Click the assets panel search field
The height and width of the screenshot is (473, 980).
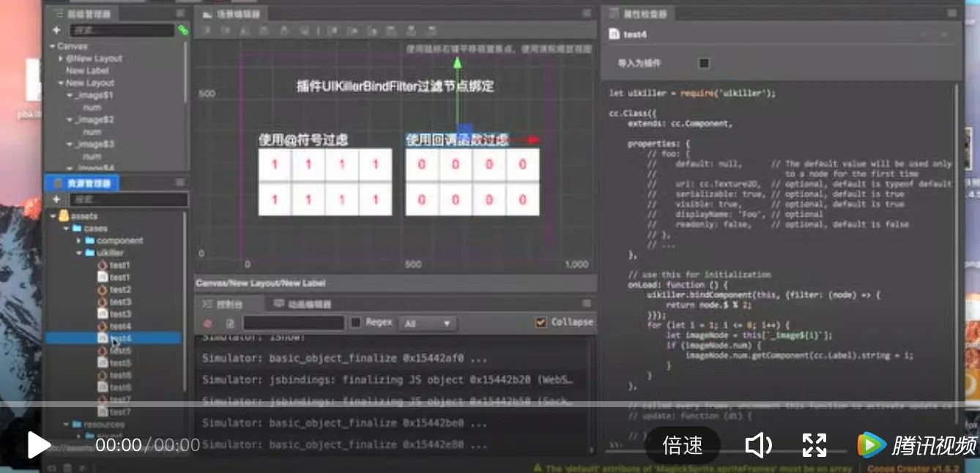point(128,199)
